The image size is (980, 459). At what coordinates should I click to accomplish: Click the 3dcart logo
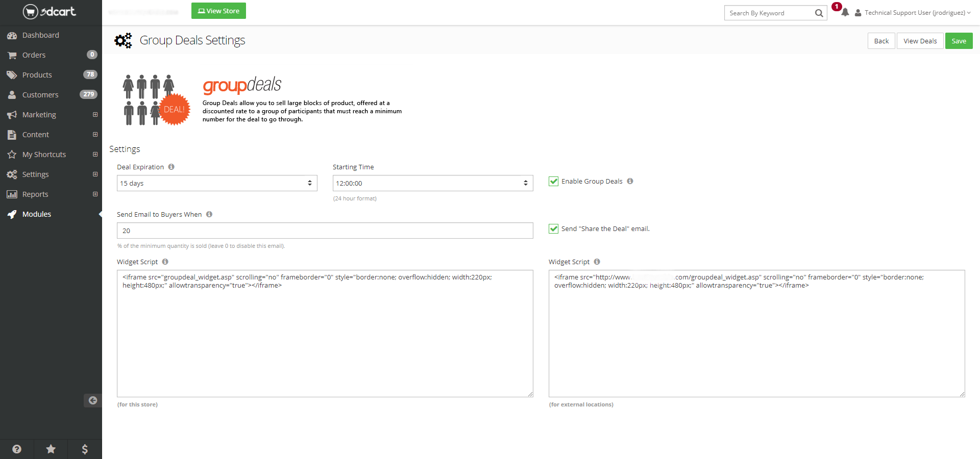[x=50, y=12]
